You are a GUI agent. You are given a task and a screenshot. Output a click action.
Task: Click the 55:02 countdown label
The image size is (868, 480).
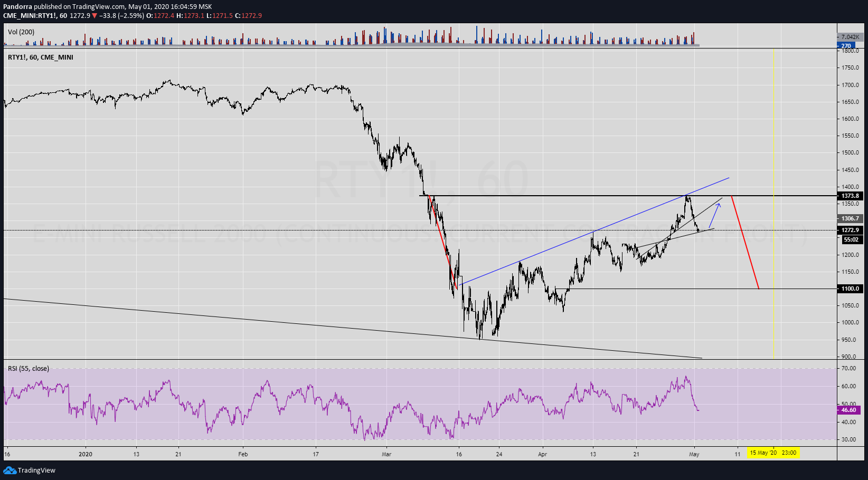point(851,239)
